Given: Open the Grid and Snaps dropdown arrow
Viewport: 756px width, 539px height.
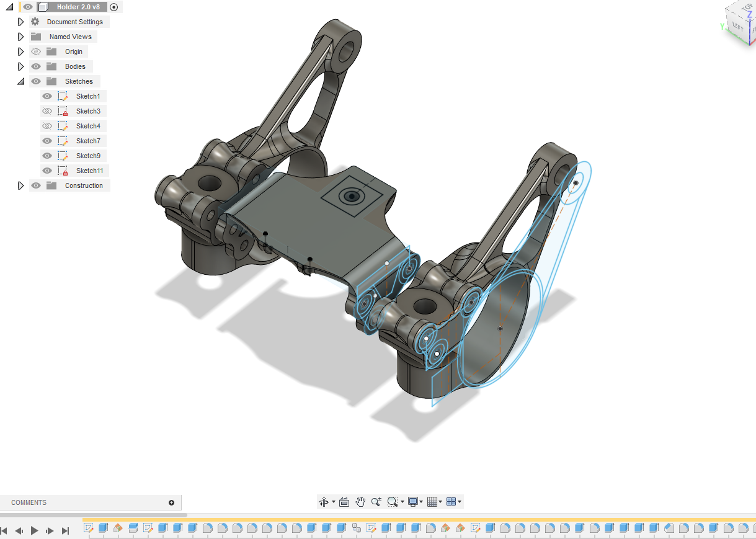Looking at the screenshot, I should point(440,502).
